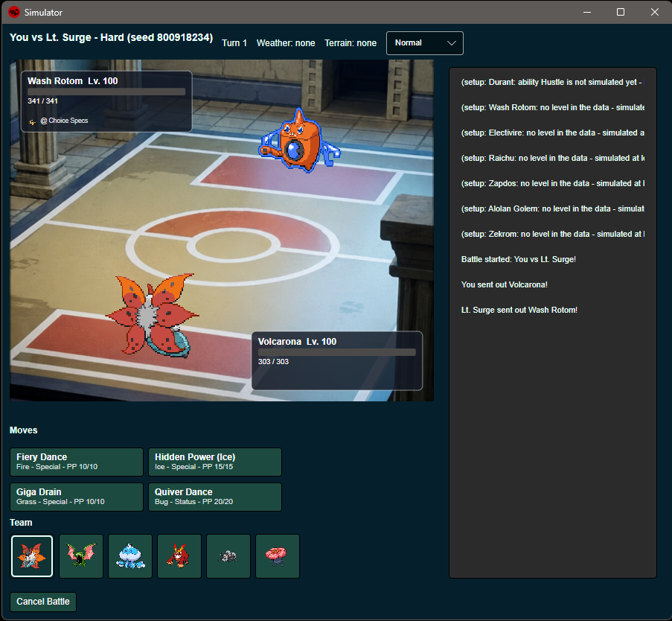Click Wash Rotom's HP bar
672x621 pixels.
tap(106, 92)
